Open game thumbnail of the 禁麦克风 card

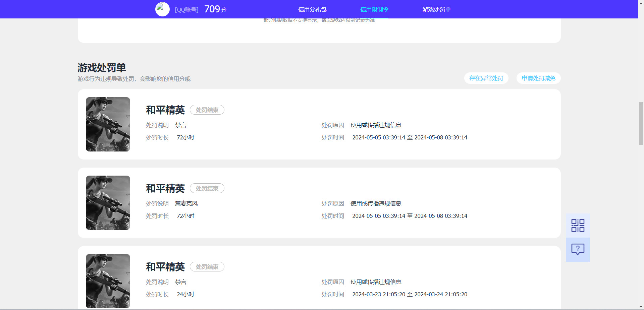click(x=108, y=203)
